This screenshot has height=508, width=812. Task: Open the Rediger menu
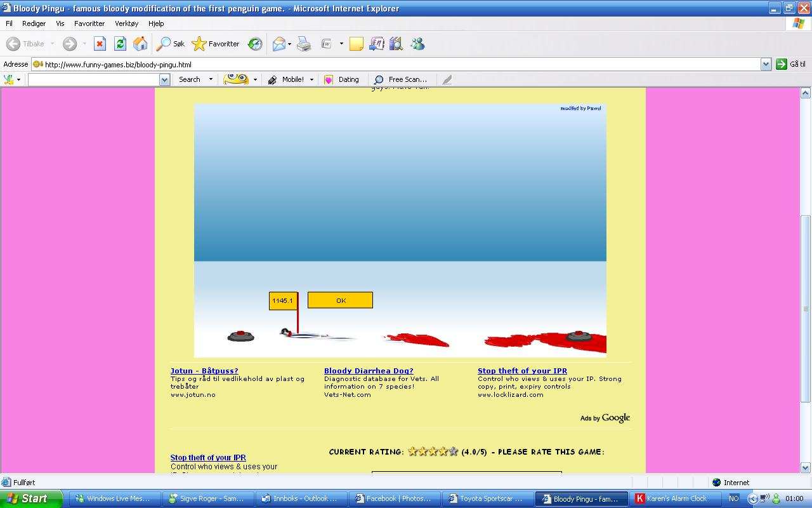tap(34, 23)
